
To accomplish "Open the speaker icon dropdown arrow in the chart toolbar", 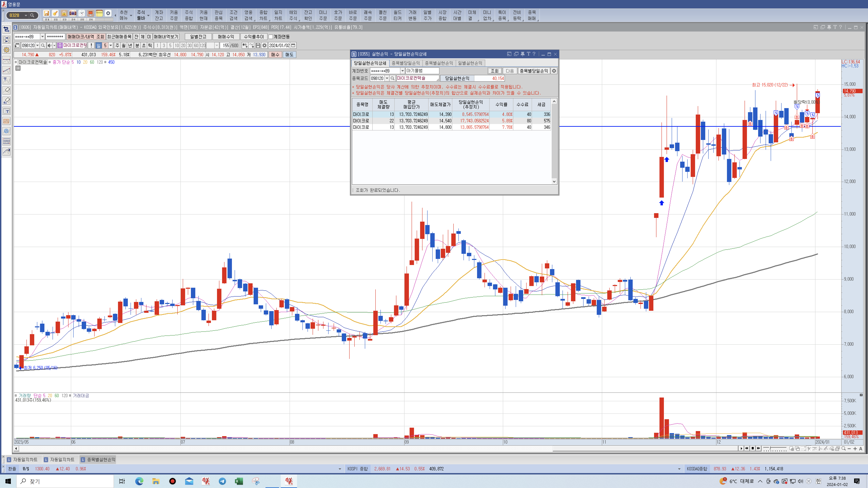I will pos(54,45).
